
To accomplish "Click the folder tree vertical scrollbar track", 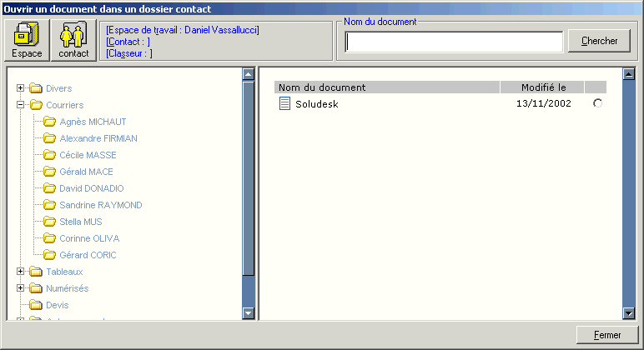I will point(248,292).
